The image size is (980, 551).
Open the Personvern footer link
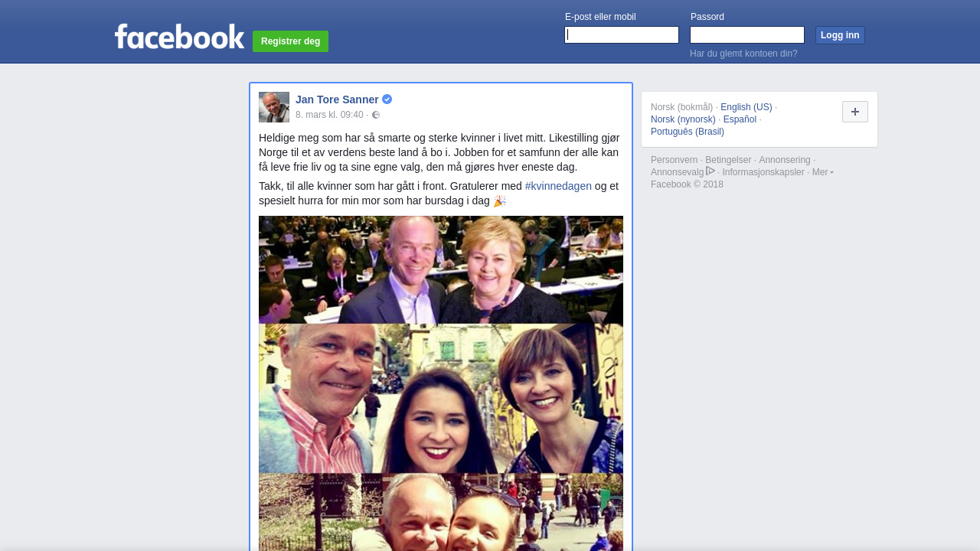pos(675,160)
